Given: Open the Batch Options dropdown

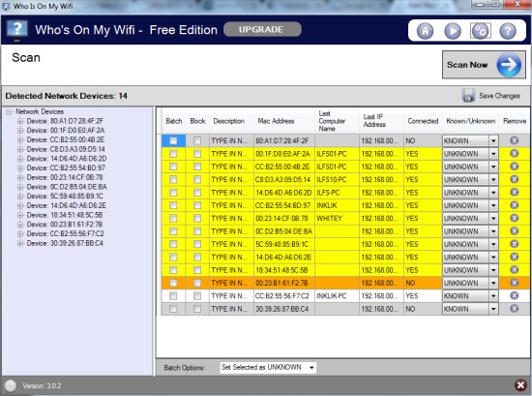Looking at the screenshot, I should click(x=268, y=367).
